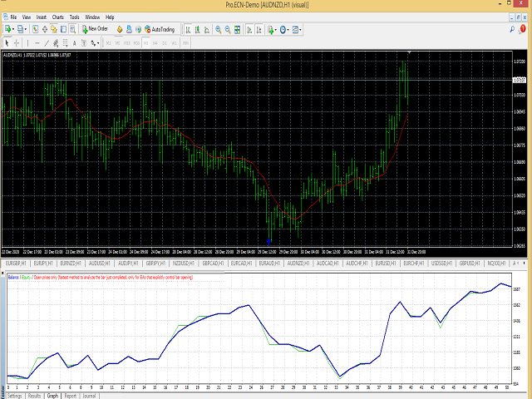The height and width of the screenshot is (399, 532).
Task: Open the Tools menu
Action: click(x=74, y=17)
